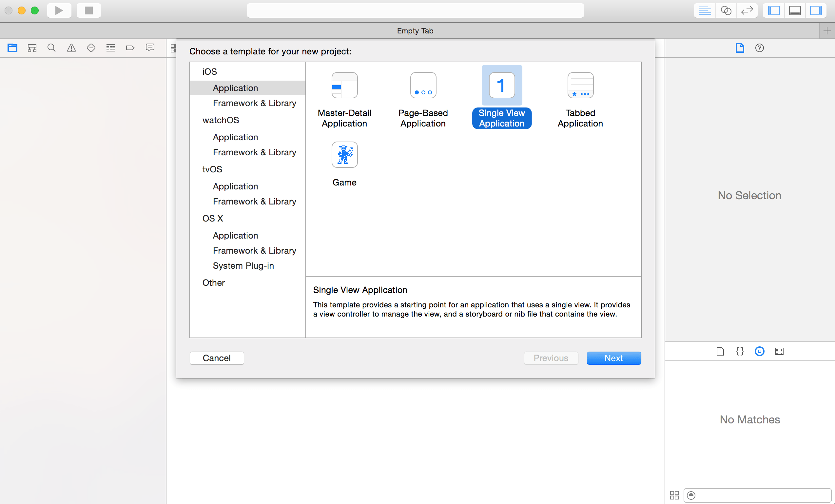Image resolution: width=835 pixels, height=504 pixels.
Task: Open the Symbol navigator
Action: [x=32, y=48]
